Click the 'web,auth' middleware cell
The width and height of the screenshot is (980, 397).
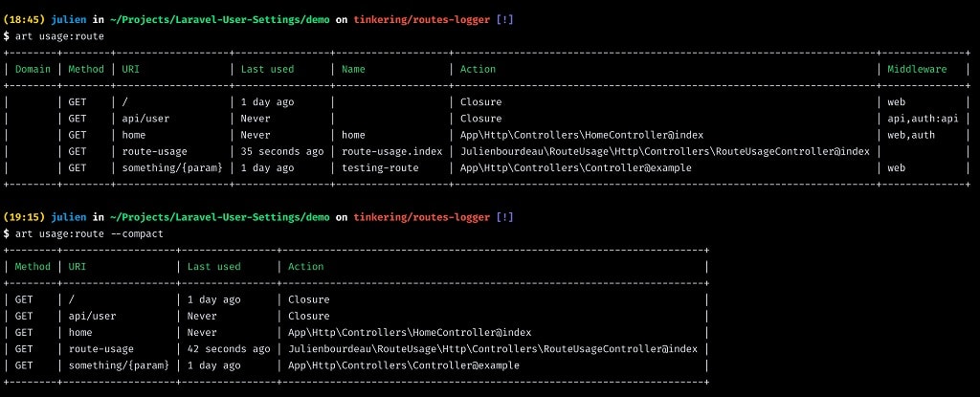coord(911,135)
